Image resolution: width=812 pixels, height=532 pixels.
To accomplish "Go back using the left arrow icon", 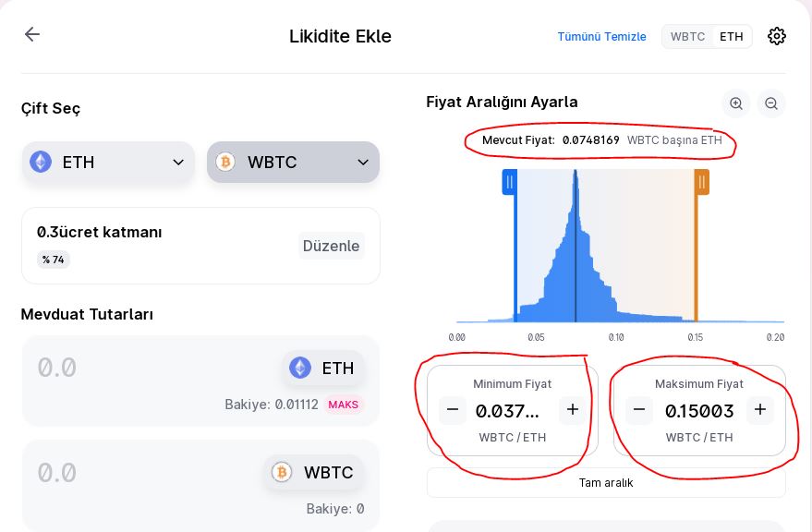I will tap(32, 34).
